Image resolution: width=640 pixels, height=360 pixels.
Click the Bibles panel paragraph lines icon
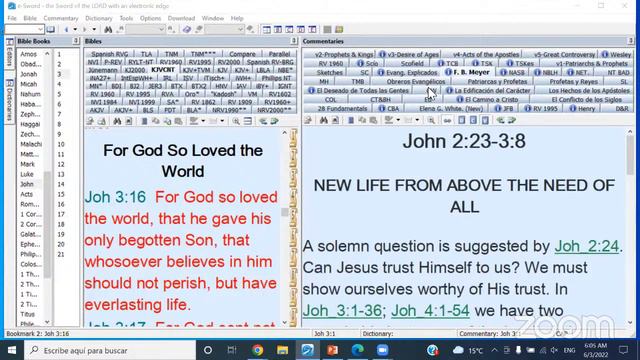(248, 121)
